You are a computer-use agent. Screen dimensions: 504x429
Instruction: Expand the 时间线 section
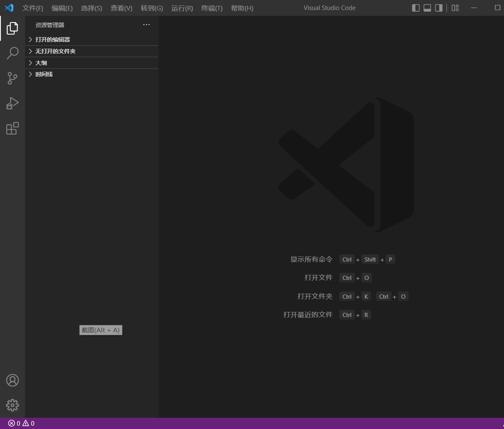pos(92,74)
